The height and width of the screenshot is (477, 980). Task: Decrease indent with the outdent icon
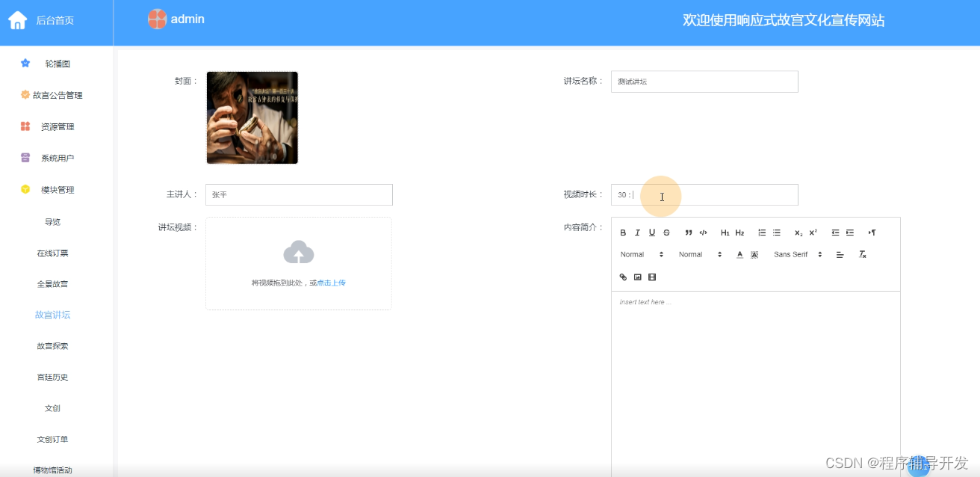point(835,233)
